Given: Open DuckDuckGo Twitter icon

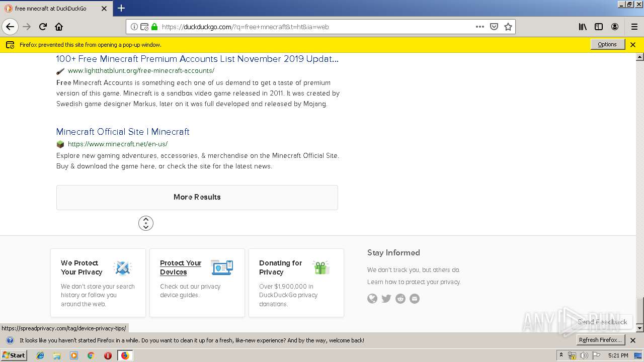Looking at the screenshot, I should click(x=386, y=299).
